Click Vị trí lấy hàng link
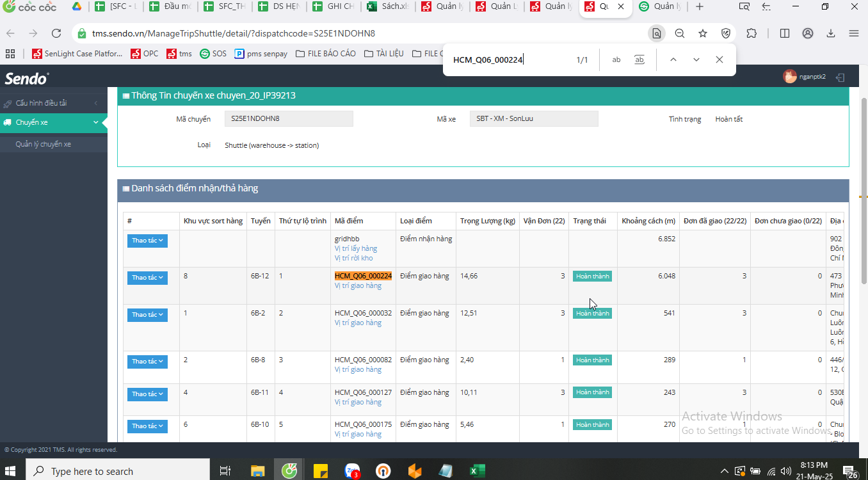The height and width of the screenshot is (480, 868). coord(356,248)
